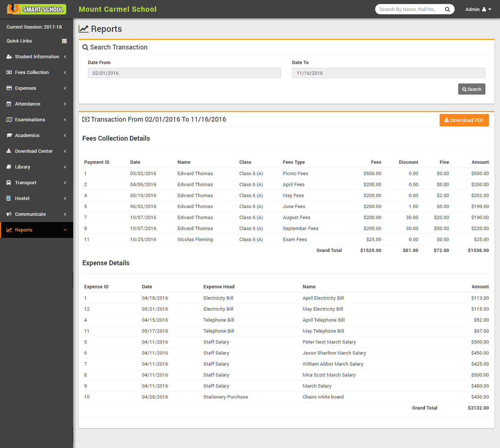Select the Academics graduation cap icon

[x=9, y=135]
